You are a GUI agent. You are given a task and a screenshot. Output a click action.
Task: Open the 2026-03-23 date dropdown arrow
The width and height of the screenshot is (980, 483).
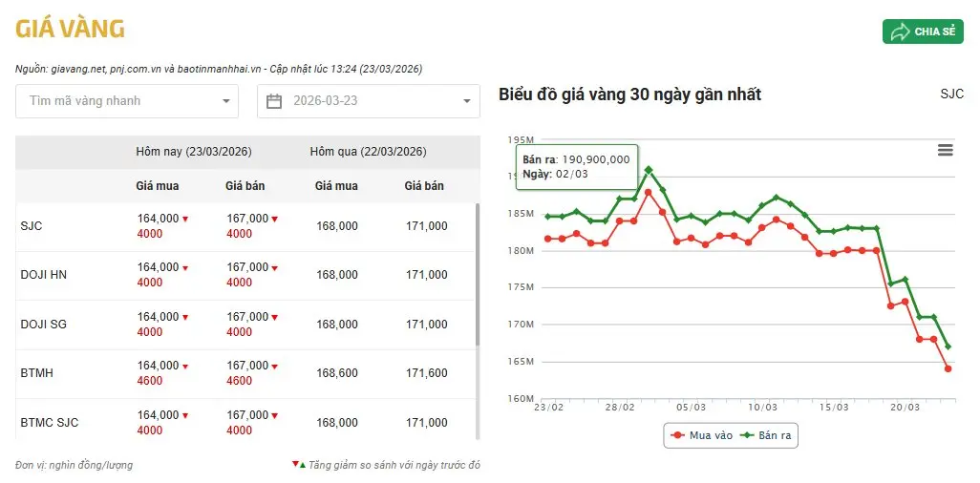click(466, 101)
